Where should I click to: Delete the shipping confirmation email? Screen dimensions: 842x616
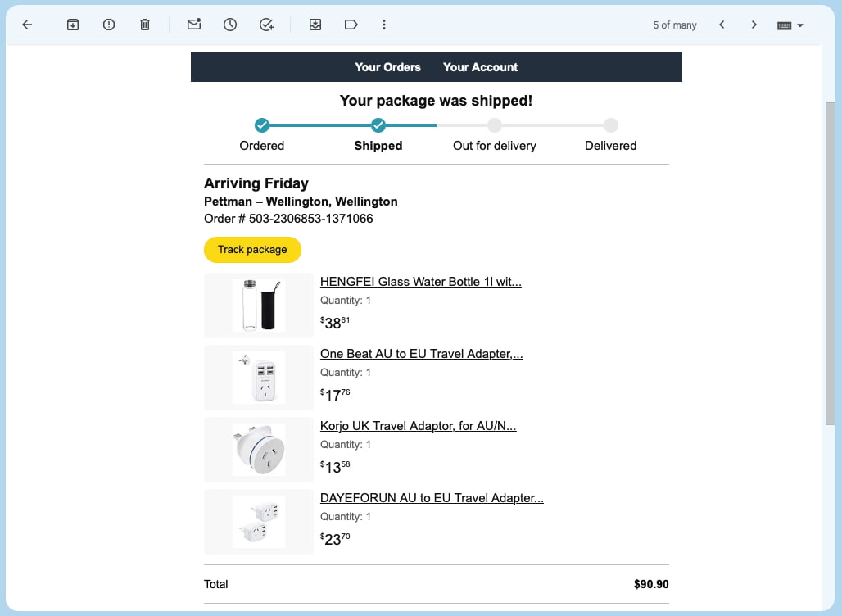[x=145, y=25]
